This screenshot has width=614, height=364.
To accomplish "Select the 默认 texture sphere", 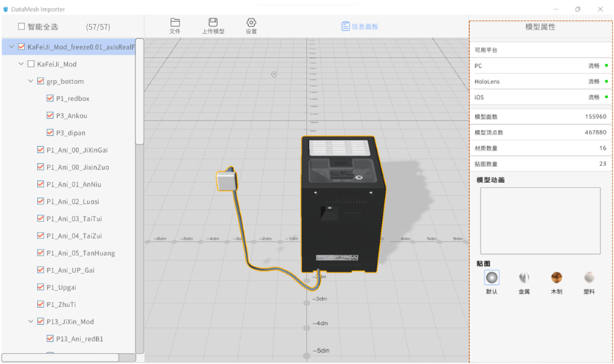I will click(491, 278).
